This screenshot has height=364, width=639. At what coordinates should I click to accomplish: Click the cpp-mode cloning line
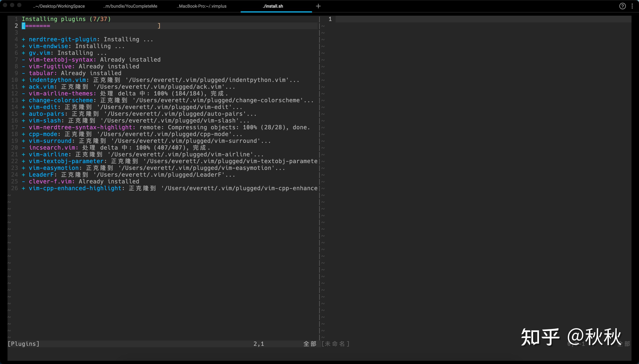tap(132, 134)
